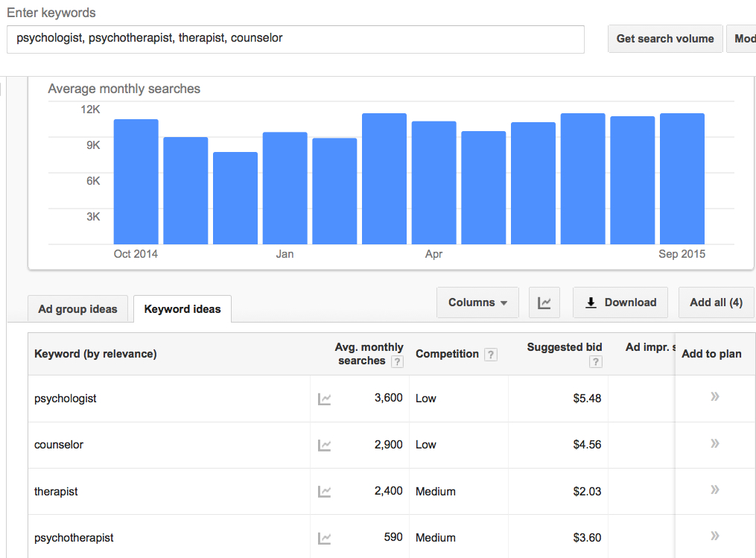The image size is (756, 558).
Task: Select the therapist keyword text
Action: (x=56, y=492)
